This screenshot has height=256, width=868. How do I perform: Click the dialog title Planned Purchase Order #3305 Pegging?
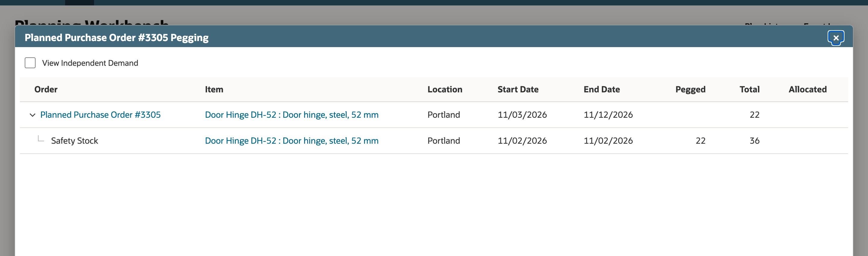pos(117,37)
